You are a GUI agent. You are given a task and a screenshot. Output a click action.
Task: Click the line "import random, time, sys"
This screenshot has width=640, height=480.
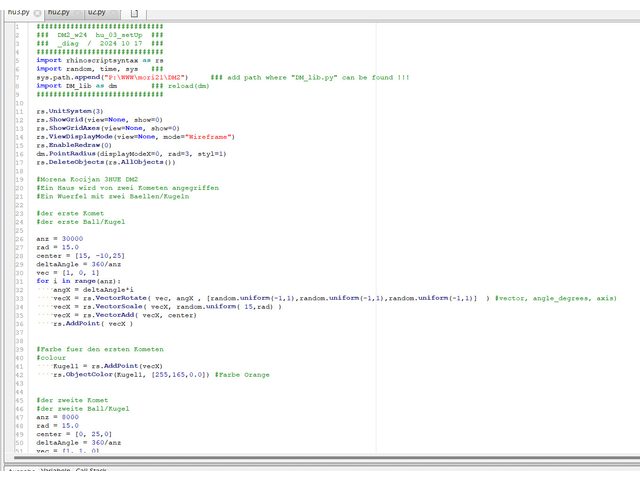click(x=87, y=69)
